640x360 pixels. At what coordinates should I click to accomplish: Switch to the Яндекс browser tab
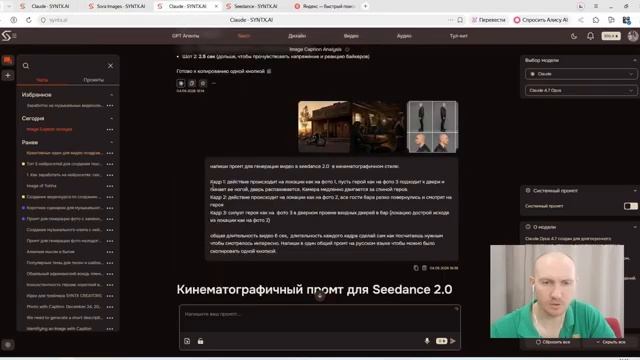click(326, 6)
